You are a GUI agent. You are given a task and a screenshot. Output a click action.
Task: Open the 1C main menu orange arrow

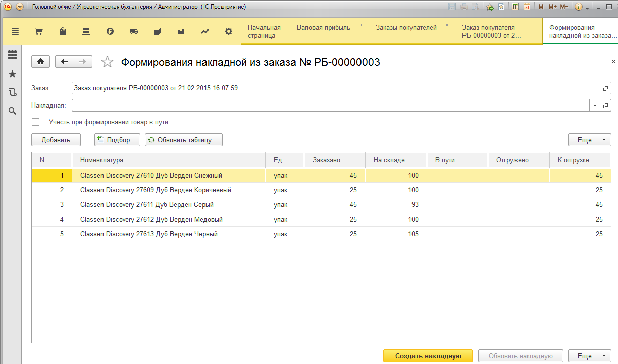(20, 7)
